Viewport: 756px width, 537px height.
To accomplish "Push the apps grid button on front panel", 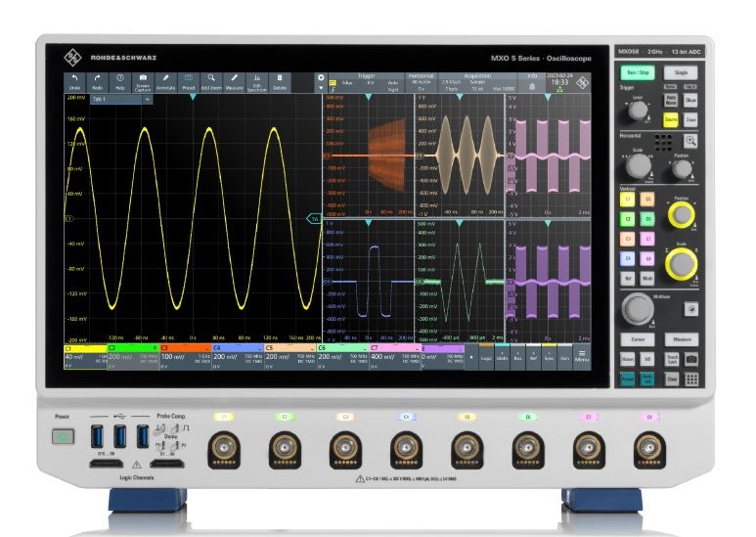I will (x=691, y=380).
